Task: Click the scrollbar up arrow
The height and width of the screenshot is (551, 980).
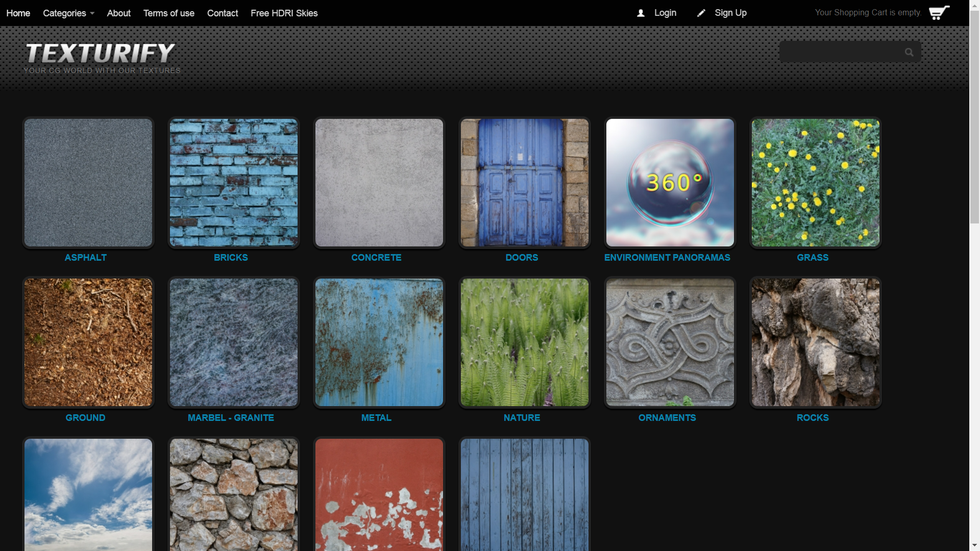Action: [x=975, y=5]
